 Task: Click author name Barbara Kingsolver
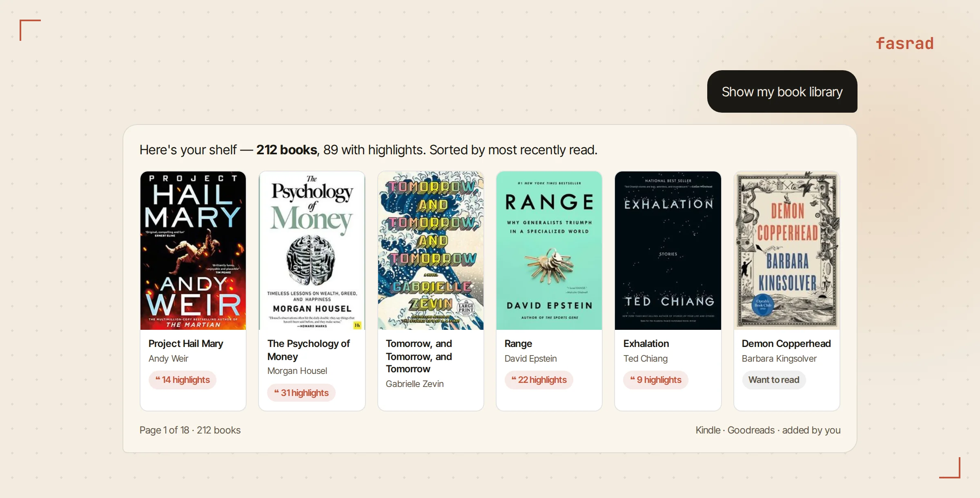(780, 359)
